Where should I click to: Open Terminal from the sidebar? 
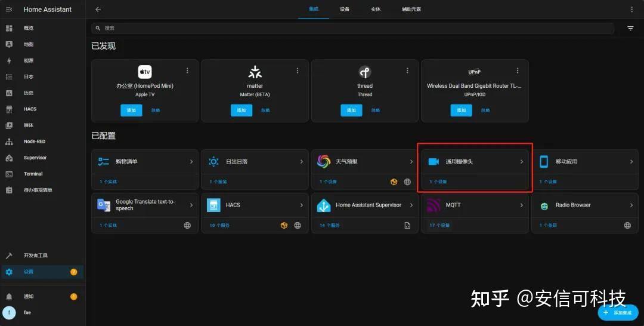click(43, 174)
